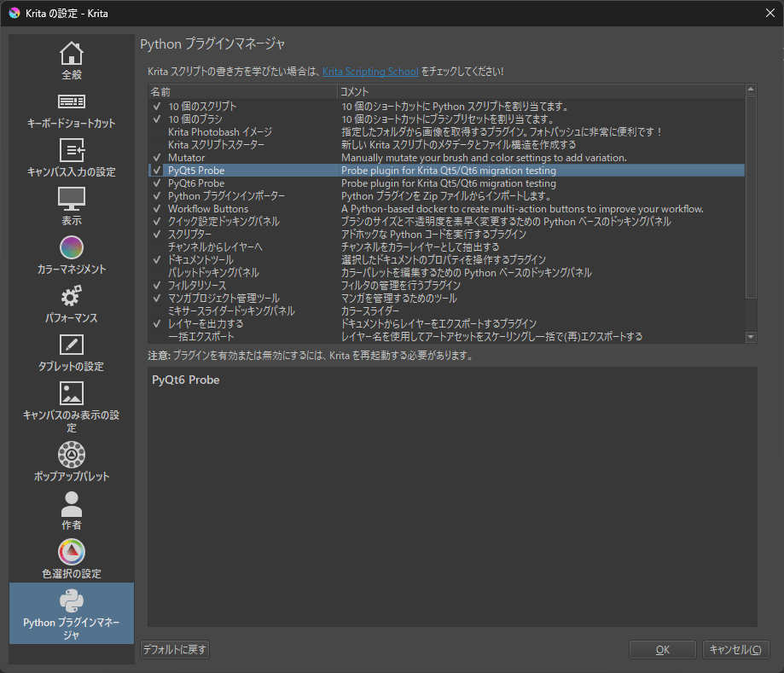Select the チャンネルからレイヤーへ plugin row
The width and height of the screenshot is (784, 673).
click(x=446, y=247)
